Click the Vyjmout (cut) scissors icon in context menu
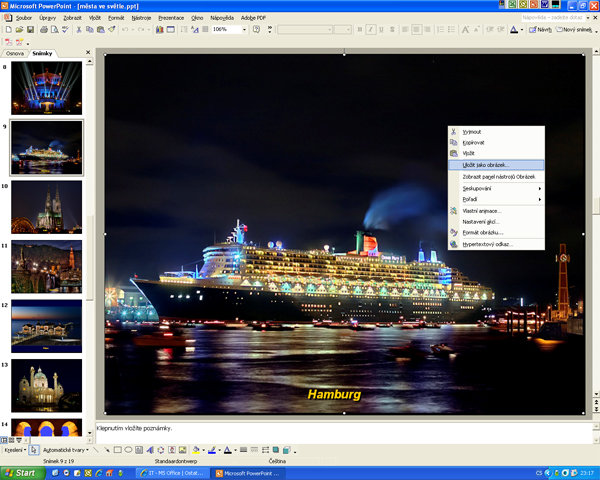This screenshot has width=600, height=480. (x=454, y=132)
